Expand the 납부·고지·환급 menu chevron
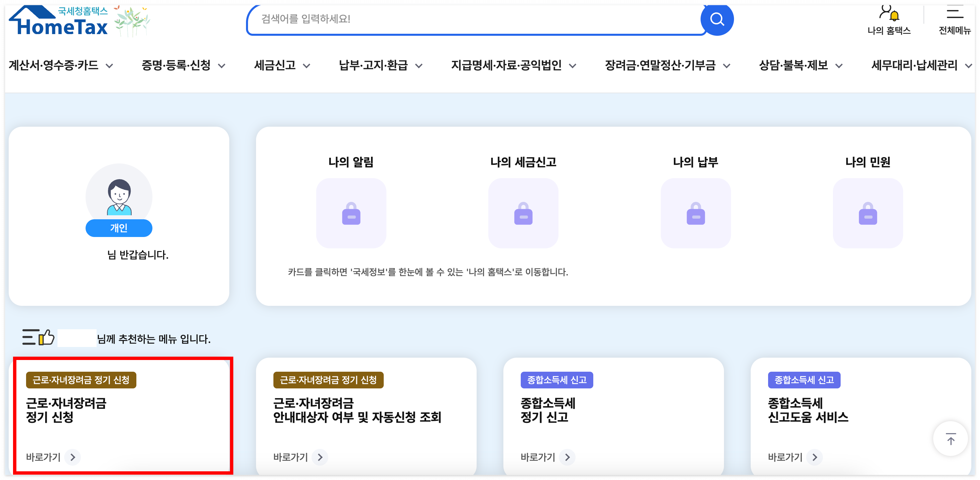Screen dimensions: 980x480 pos(418,66)
